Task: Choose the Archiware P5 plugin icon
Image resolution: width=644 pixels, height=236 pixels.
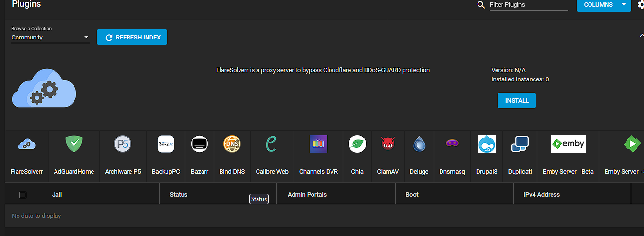Action: (123, 144)
